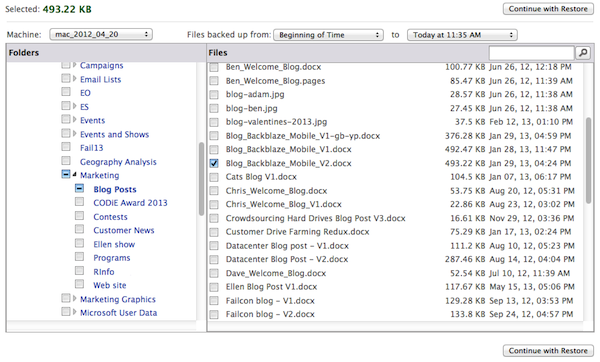
Task: Check the blog-ben.jpg checkbox
Action: click(x=214, y=108)
